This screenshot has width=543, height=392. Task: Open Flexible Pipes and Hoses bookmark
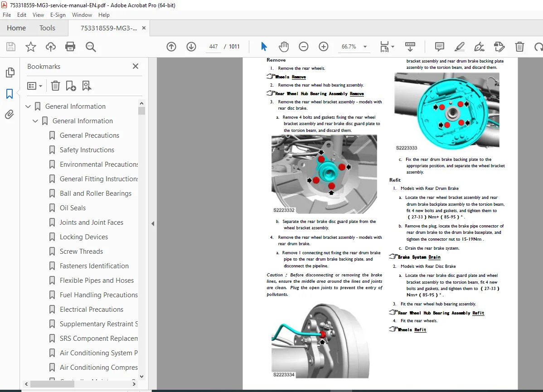click(x=97, y=281)
